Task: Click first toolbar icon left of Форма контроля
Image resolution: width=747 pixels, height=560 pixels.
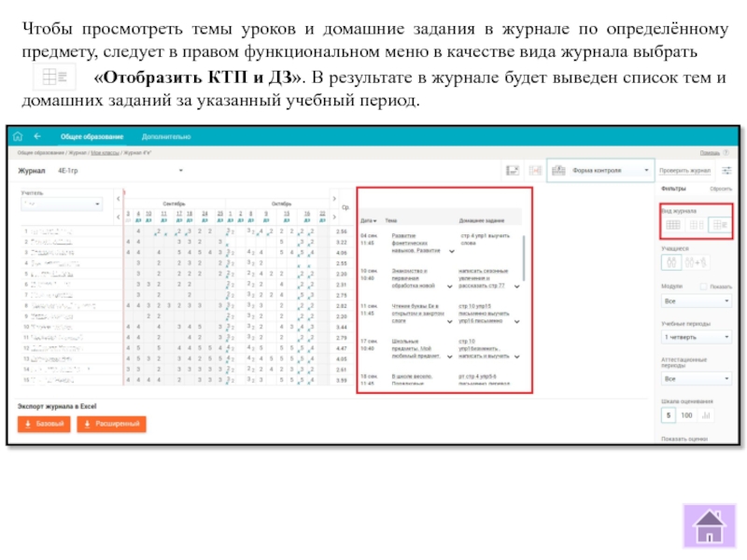Action: click(x=512, y=171)
